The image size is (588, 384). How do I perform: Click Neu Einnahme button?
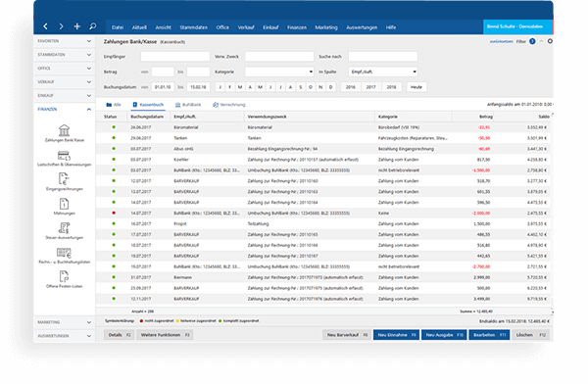point(396,335)
